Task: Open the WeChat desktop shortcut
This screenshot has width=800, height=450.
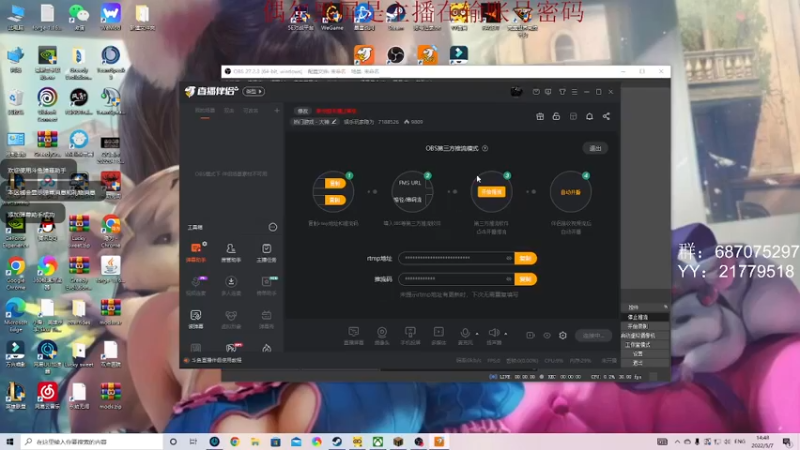Action: (x=79, y=17)
